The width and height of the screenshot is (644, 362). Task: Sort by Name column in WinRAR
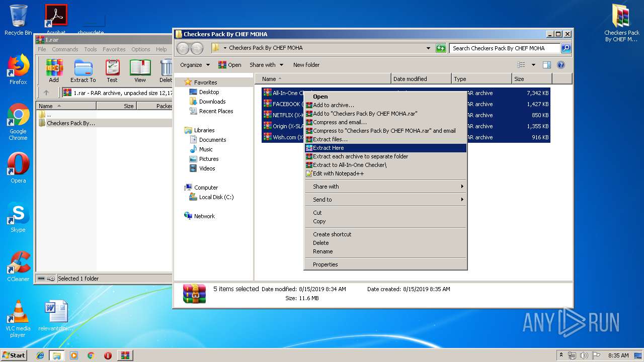pos(66,106)
